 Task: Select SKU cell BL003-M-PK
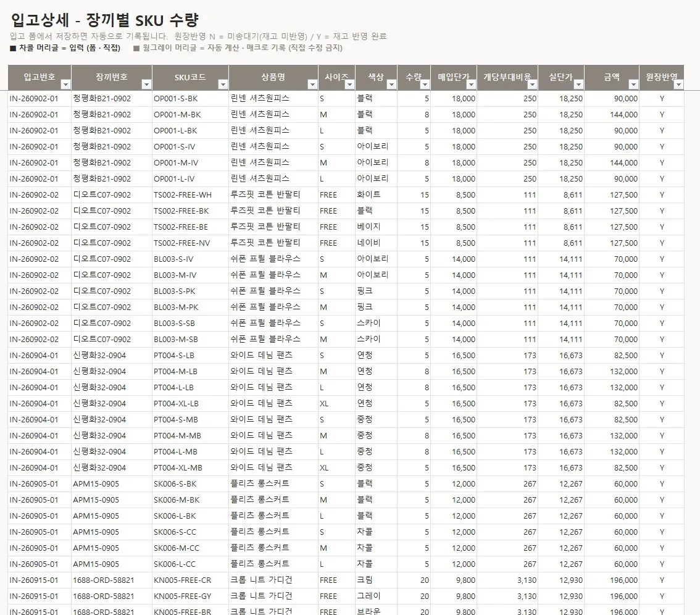point(190,307)
